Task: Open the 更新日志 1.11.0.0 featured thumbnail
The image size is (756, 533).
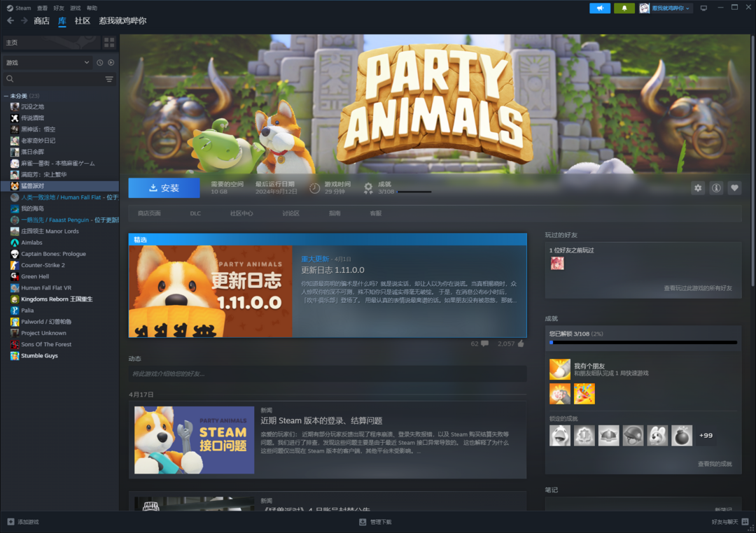Action: (210, 292)
